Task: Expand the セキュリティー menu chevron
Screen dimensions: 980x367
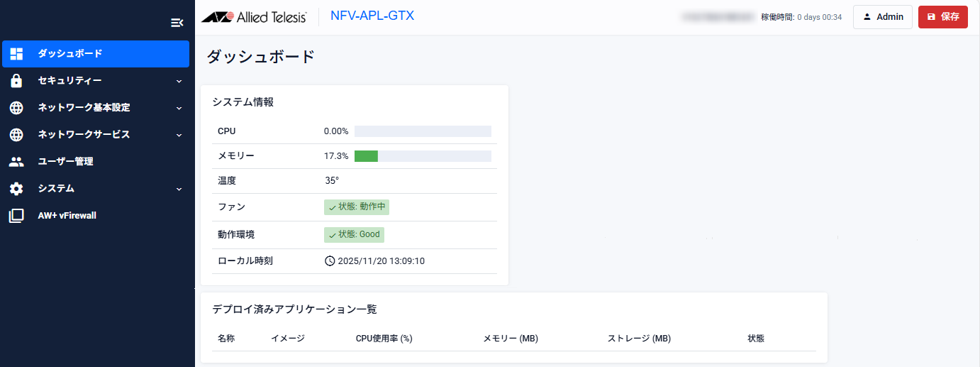Action: coord(179,81)
